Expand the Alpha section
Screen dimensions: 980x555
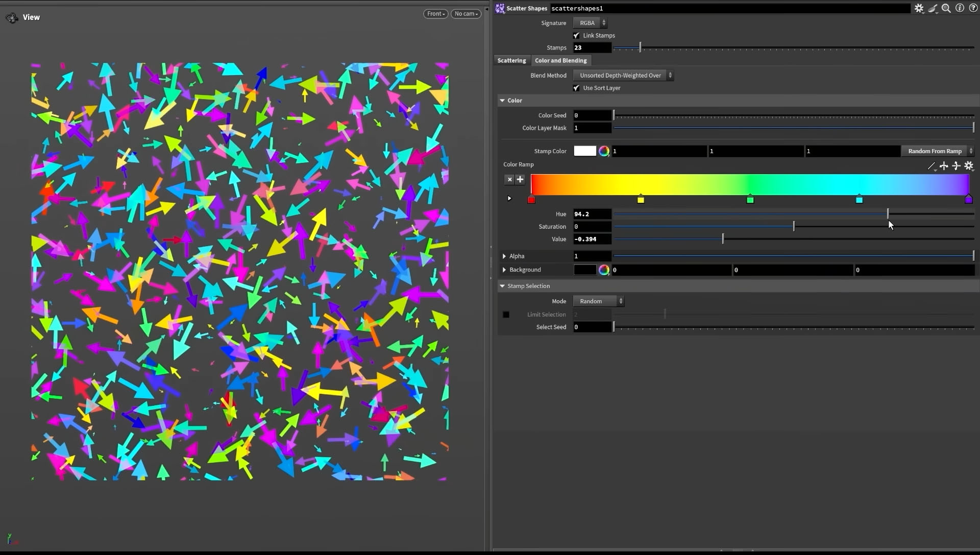click(x=504, y=256)
